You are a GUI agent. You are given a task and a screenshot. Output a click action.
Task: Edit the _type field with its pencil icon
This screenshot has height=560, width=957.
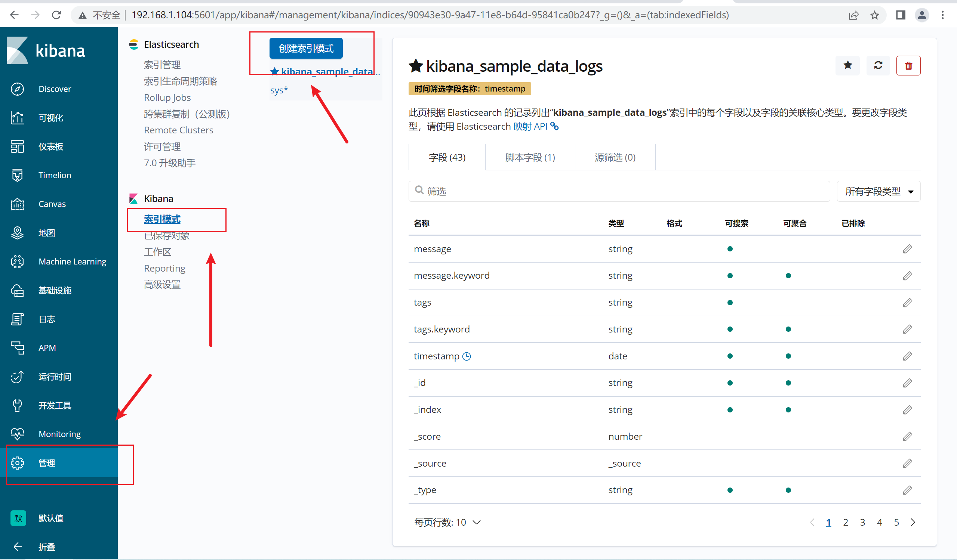(907, 490)
